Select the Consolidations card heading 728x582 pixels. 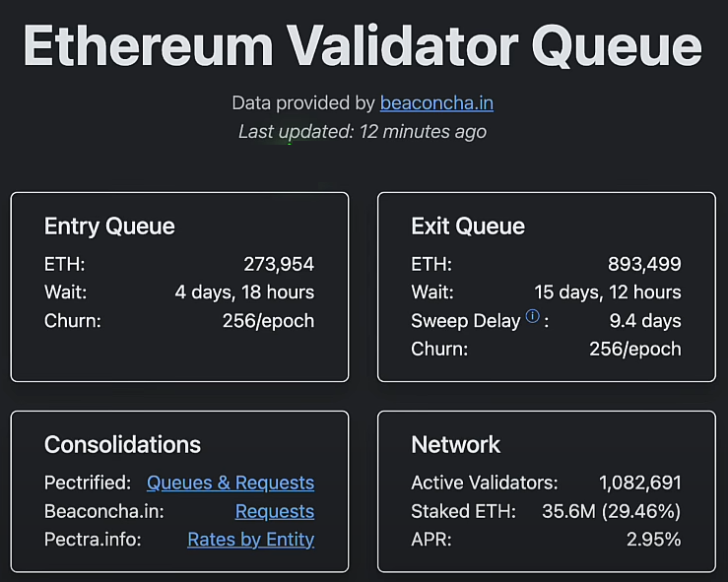122,444
